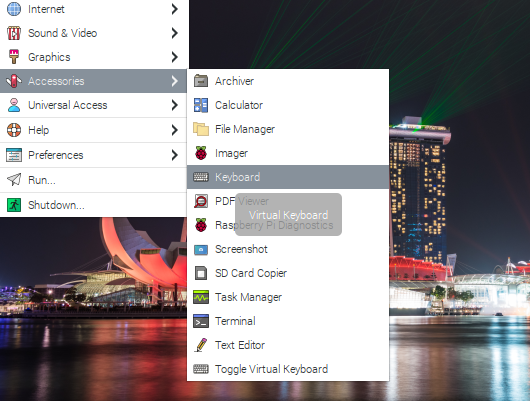Launch Archiver from Accessories
Image resolution: width=530 pixels, height=401 pixels.
click(x=288, y=81)
